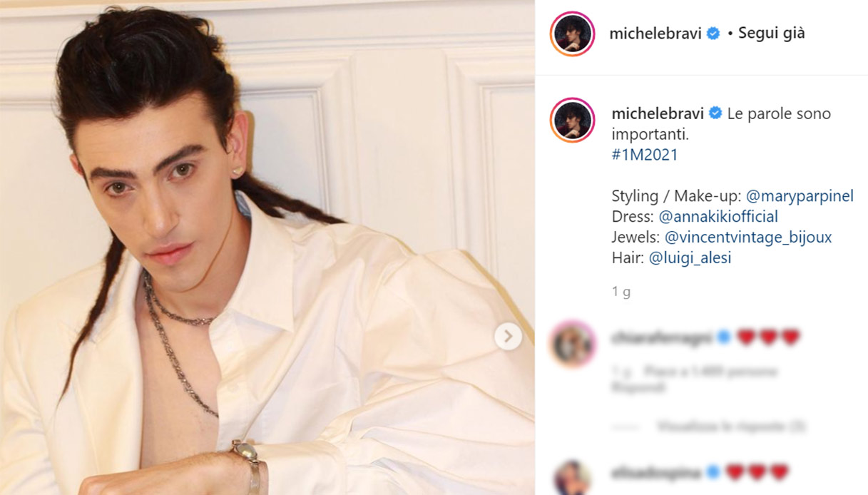868x495 pixels.
Task: Open the second commenter's profile avatar
Action: [x=572, y=477]
